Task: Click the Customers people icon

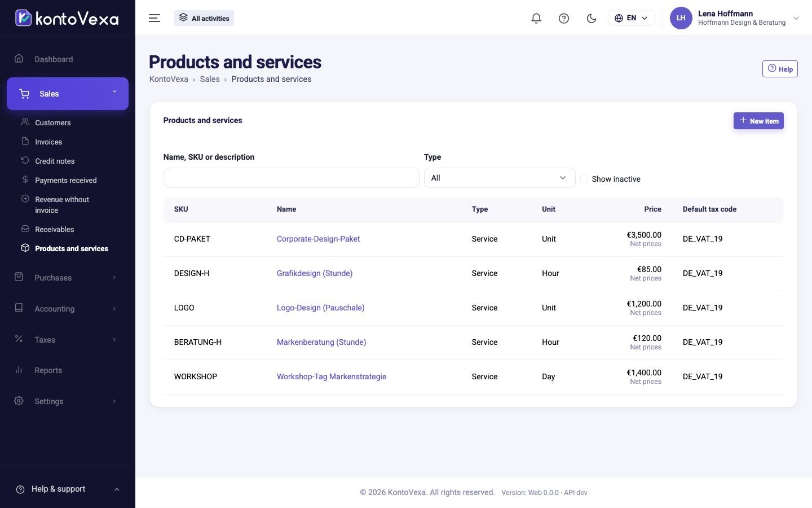Action: point(25,122)
